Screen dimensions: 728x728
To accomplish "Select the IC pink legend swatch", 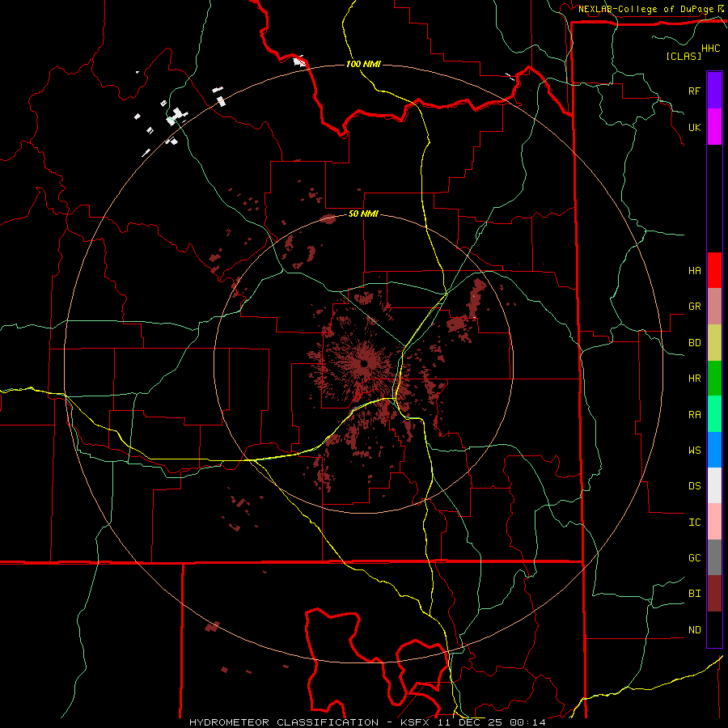I will click(x=714, y=522).
